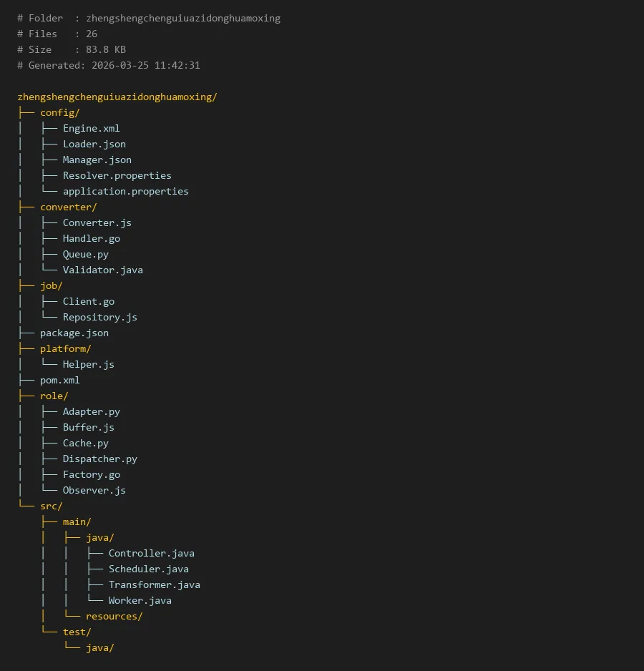Select the resources/ folder

[114, 616]
